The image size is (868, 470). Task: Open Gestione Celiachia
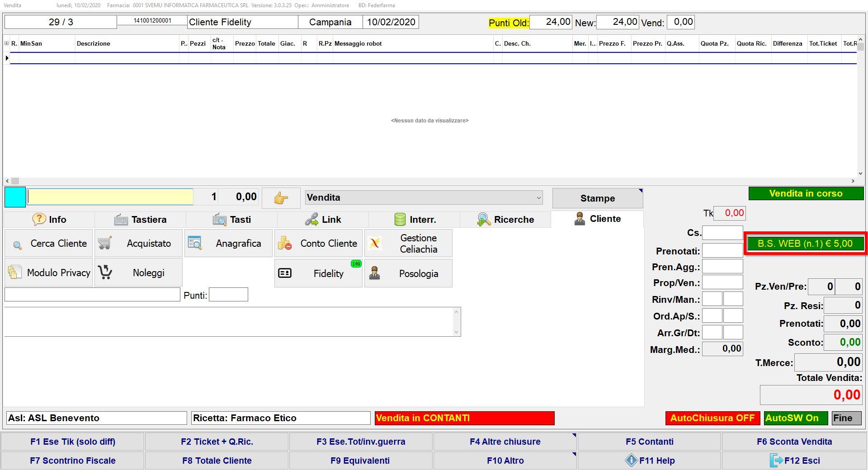[x=408, y=244]
